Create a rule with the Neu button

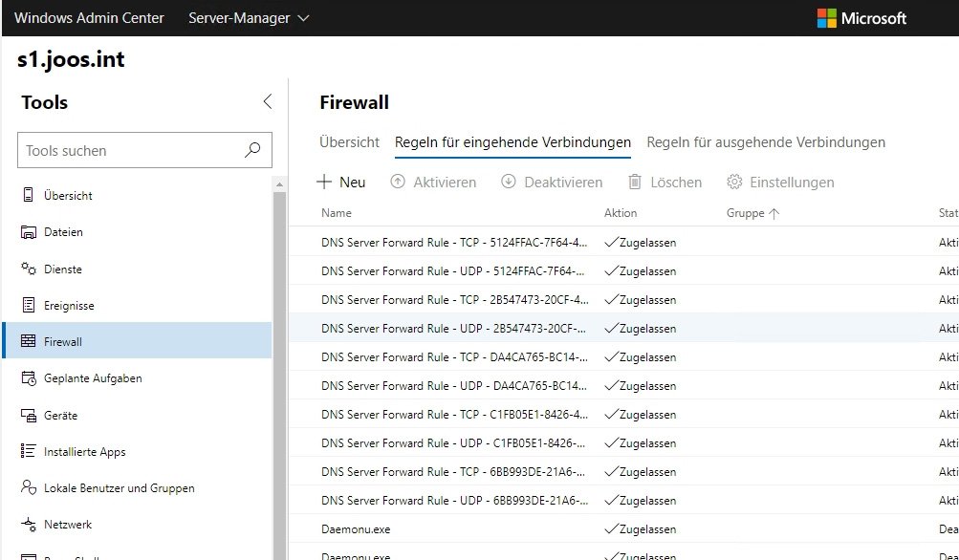coord(341,182)
